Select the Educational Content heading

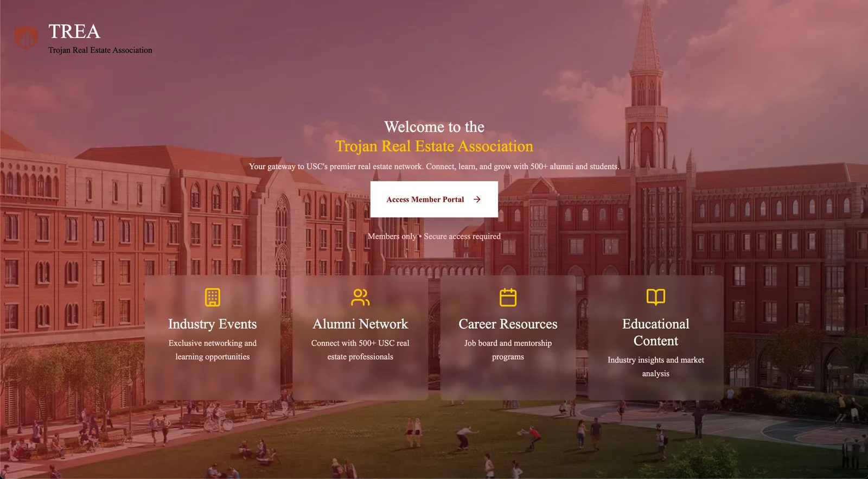(x=656, y=333)
